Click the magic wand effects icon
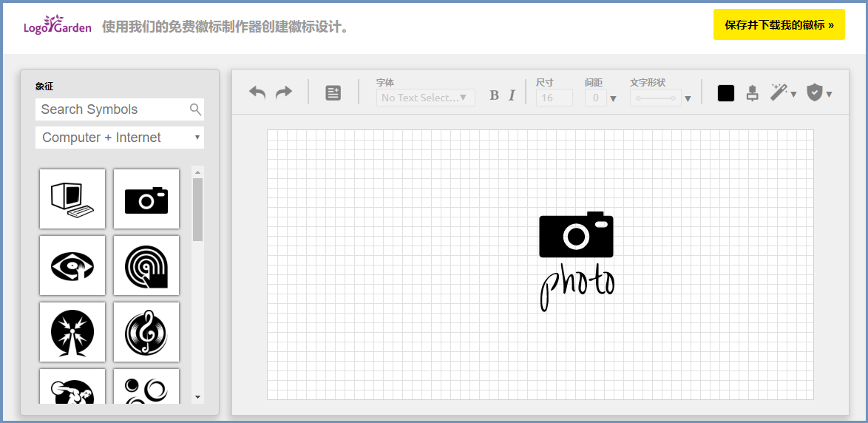Image resolution: width=868 pixels, height=423 pixels. [779, 92]
